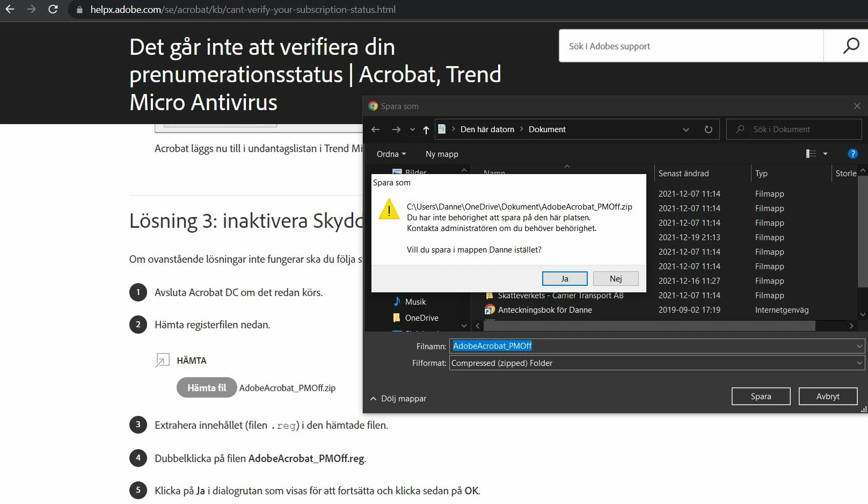Screen dimensions: 868x504
Task: Click the Filnamn text field
Action: 652,346
